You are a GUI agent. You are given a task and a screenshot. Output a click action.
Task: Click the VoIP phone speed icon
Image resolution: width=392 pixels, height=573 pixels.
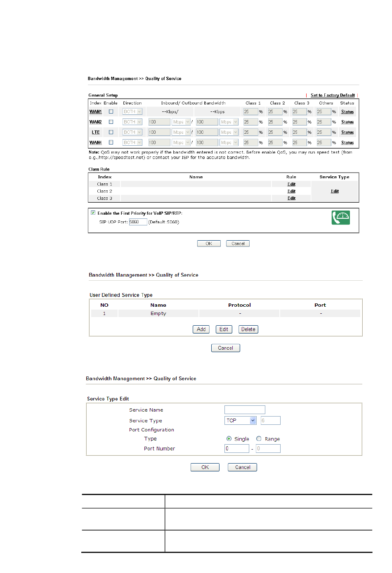coord(340,218)
